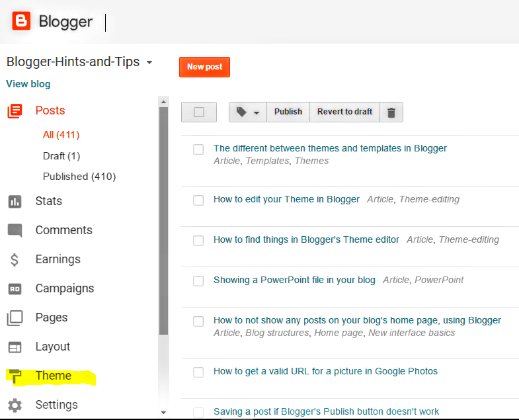Click the New post button

(204, 67)
